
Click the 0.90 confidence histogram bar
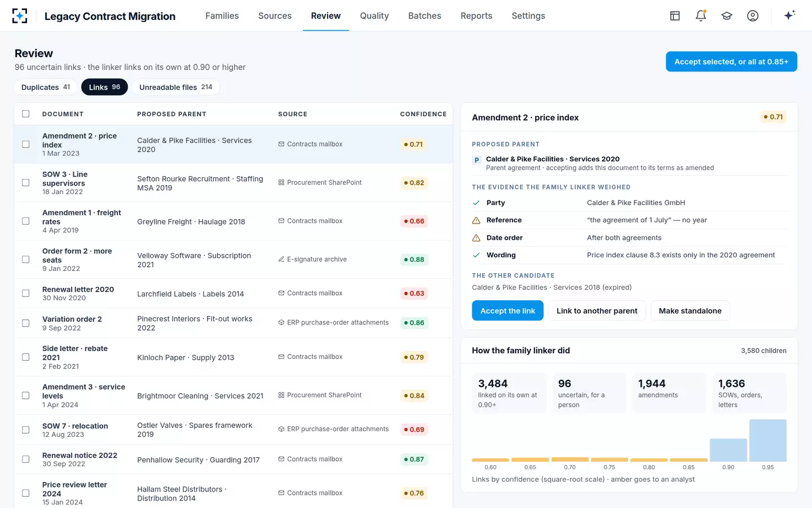click(x=729, y=450)
